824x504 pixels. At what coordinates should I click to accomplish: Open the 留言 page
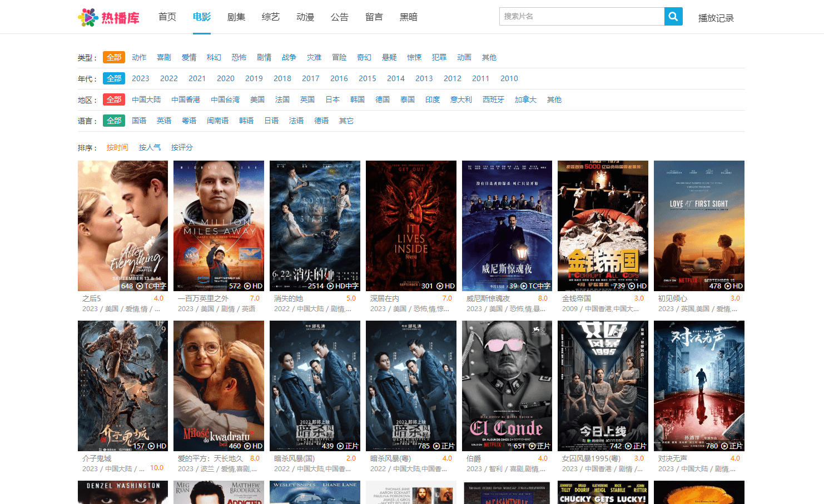[374, 17]
